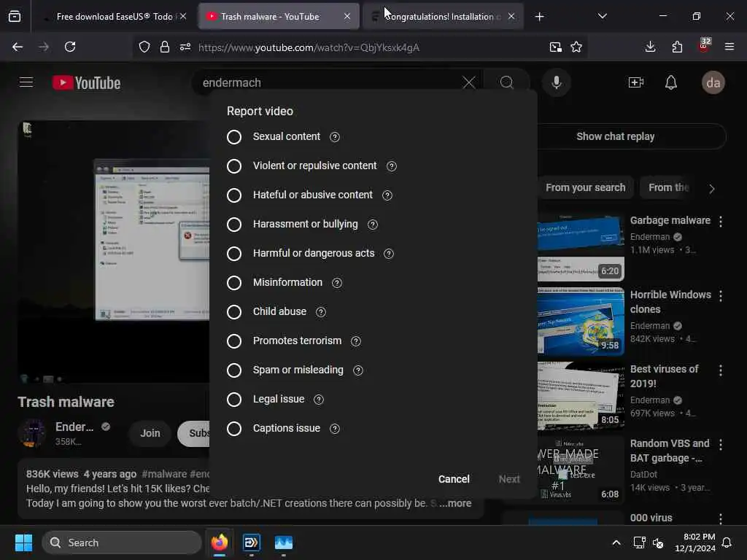747x560 pixels.
Task: Click the YouTube search magnifier button
Action: click(x=507, y=82)
